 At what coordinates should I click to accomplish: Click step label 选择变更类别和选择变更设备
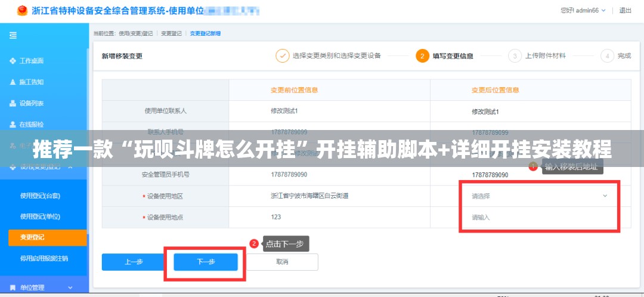coord(337,56)
